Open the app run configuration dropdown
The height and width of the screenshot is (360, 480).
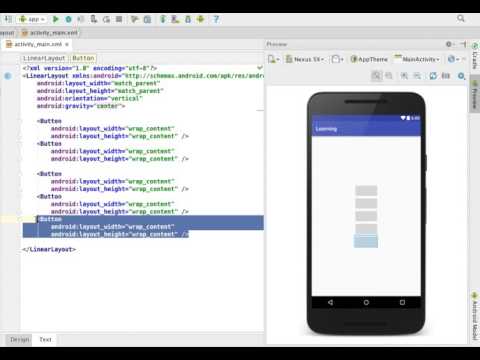[32, 19]
